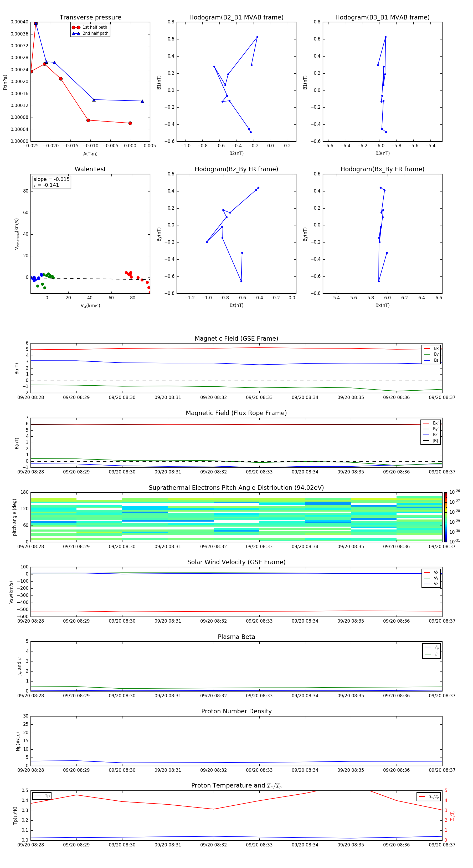The width and height of the screenshot is (473, 868).
Task: Click the 'Bz(nT)' x-axis label
Action: click(x=236, y=305)
